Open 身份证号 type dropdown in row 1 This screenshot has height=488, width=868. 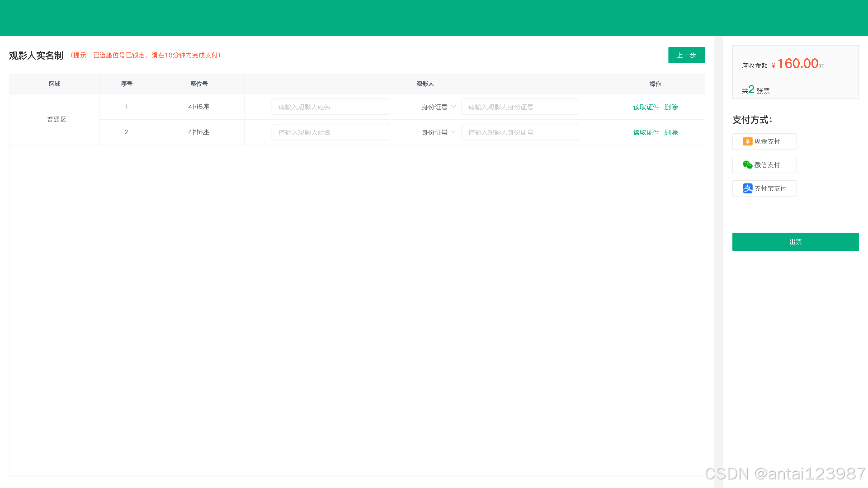(x=434, y=107)
